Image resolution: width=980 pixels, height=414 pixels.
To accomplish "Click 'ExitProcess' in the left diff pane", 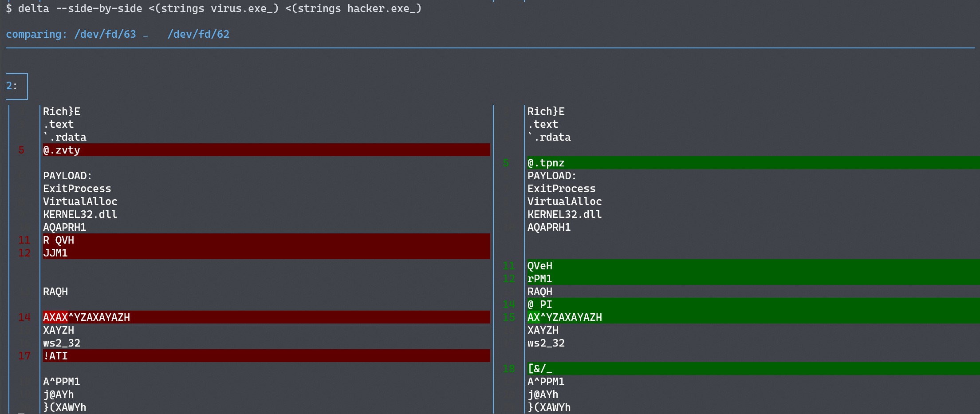I will click(77, 189).
